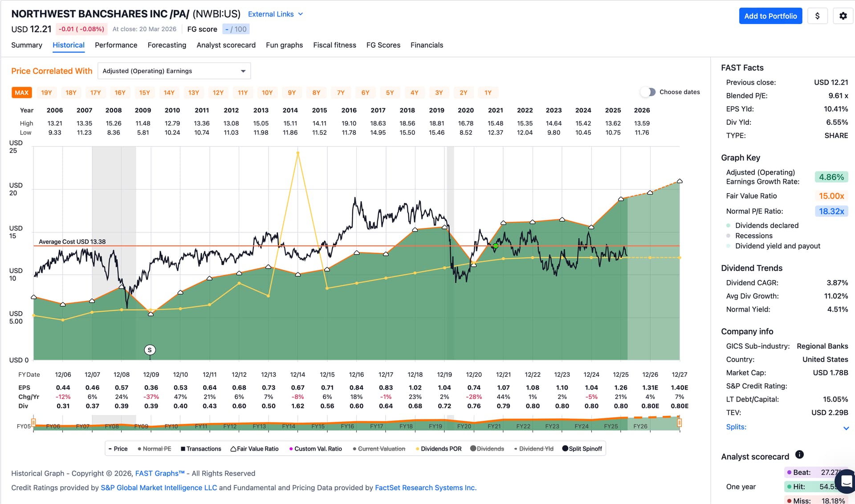Click the Dividends legend circle icon
Image resolution: width=855 pixels, height=504 pixels.
473,448
